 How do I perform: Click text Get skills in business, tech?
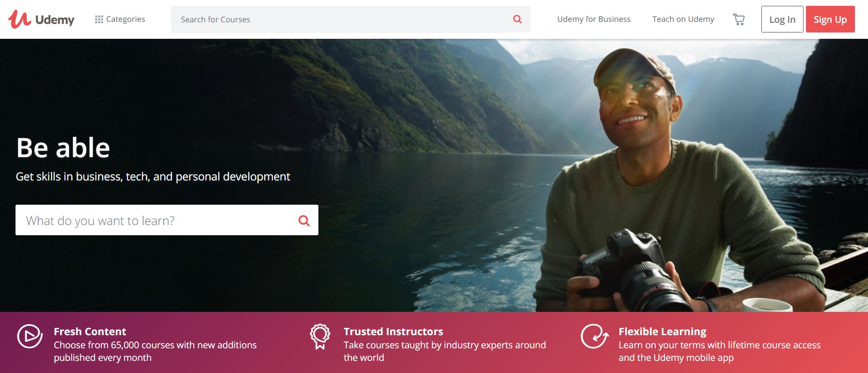[x=83, y=177]
